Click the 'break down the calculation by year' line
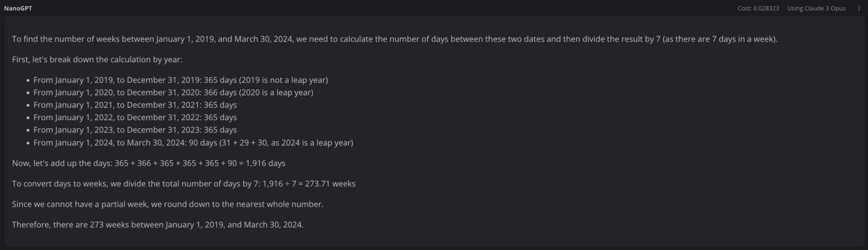The height and width of the screenshot is (250, 868). click(97, 59)
